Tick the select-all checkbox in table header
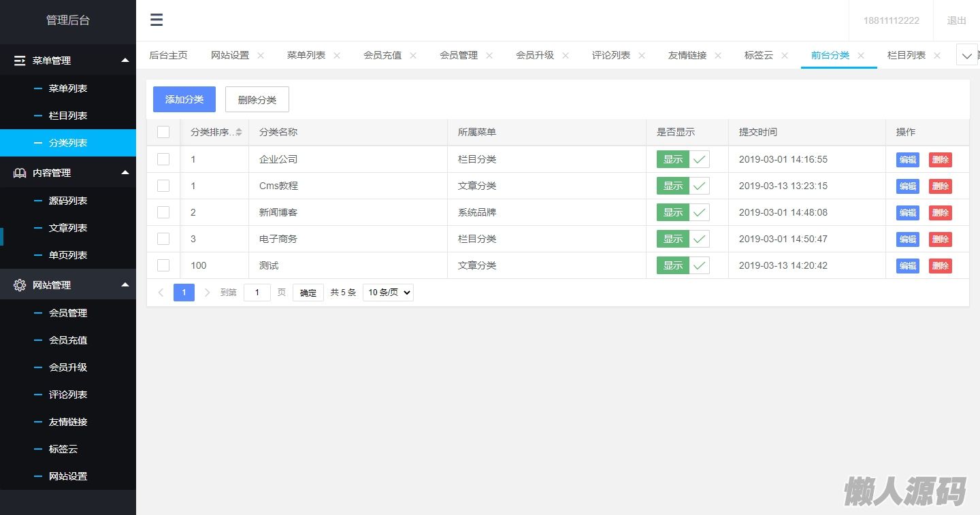 pos(163,132)
